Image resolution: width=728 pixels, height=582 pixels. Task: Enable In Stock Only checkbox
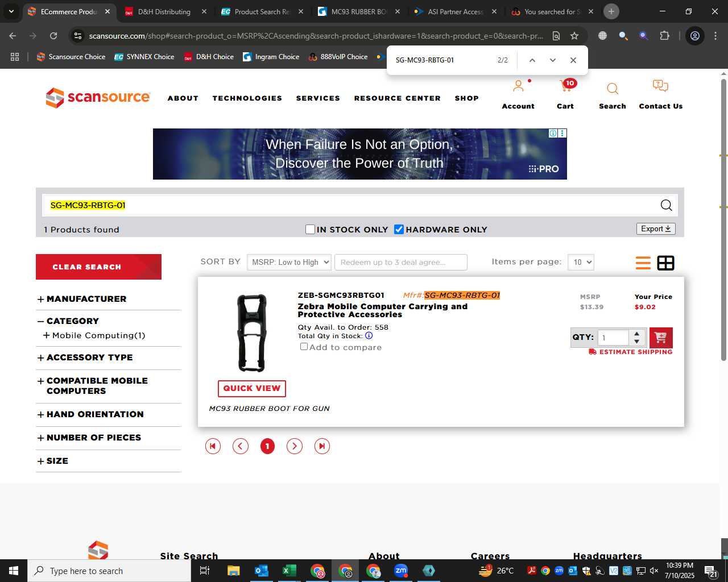pos(310,229)
